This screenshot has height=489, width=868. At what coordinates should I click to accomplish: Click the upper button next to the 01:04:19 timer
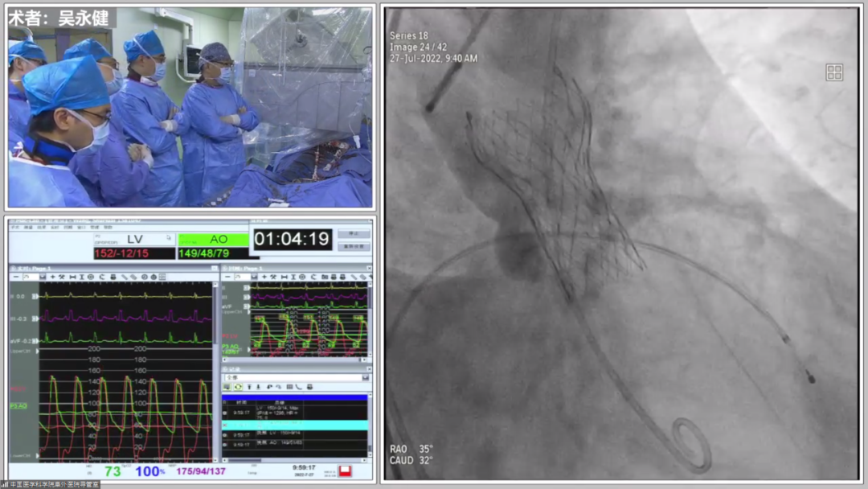click(353, 233)
